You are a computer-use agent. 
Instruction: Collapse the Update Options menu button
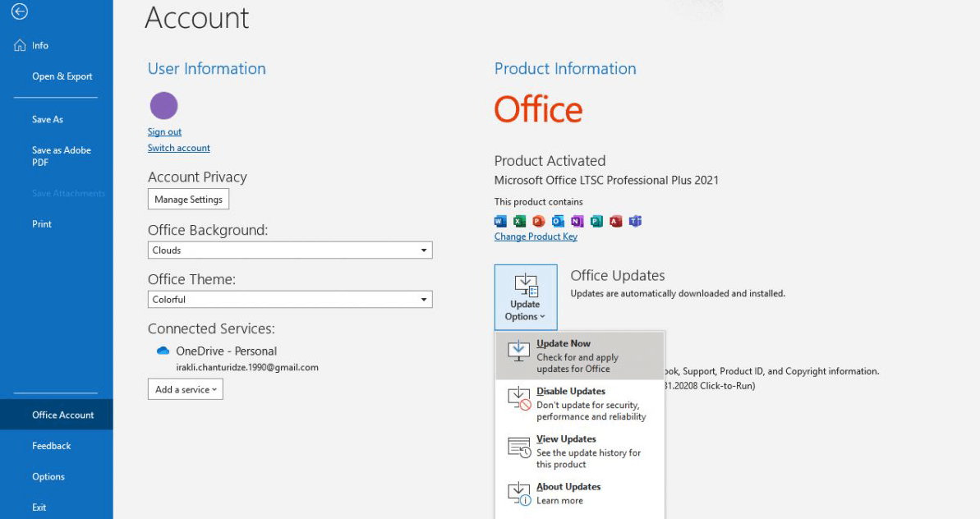pos(525,297)
